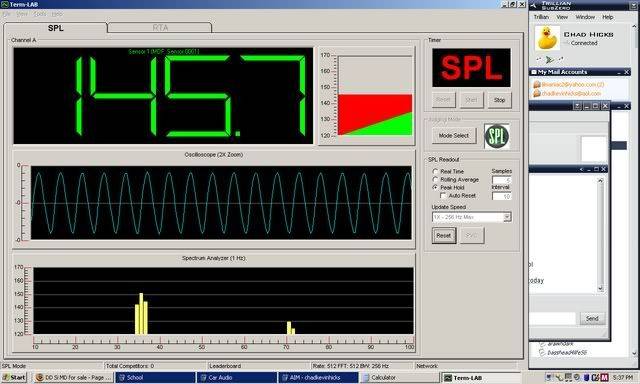Click the Samples input field
640x384 pixels.
pyautogui.click(x=502, y=180)
